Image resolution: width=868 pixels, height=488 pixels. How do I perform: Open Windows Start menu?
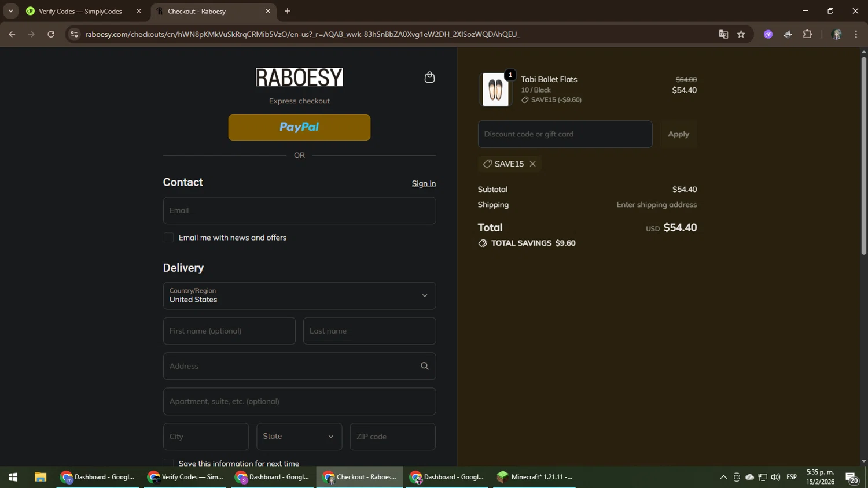point(13,477)
